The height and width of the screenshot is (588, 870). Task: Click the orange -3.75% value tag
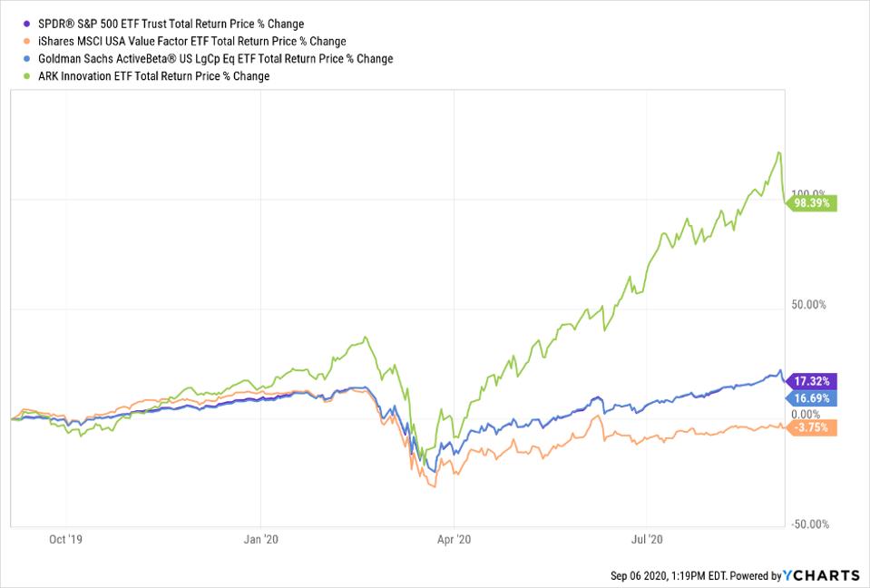click(814, 428)
